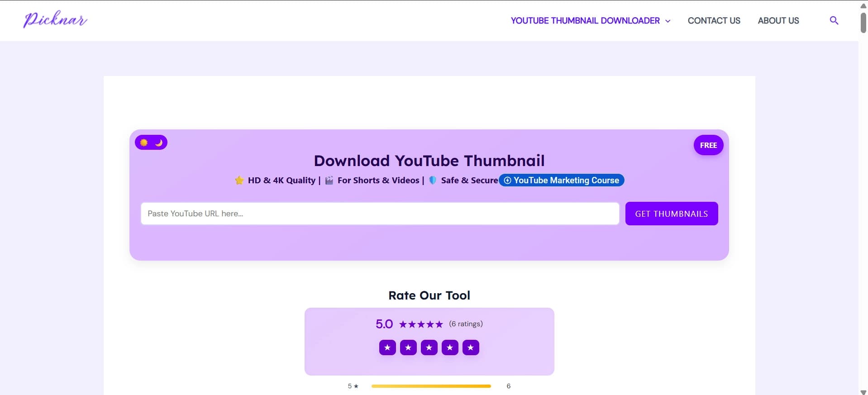
Task: Go to Contact Us page
Action: click(x=714, y=20)
